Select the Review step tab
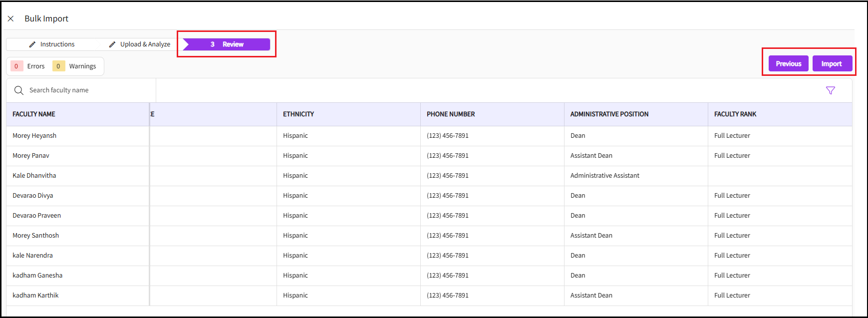Image resolution: width=868 pixels, height=318 pixels. [227, 44]
